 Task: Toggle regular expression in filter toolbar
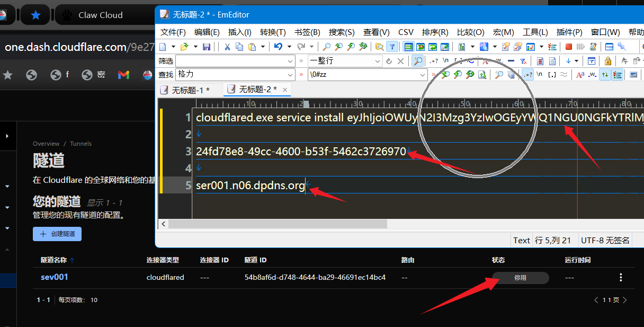pyautogui.click(x=434, y=60)
